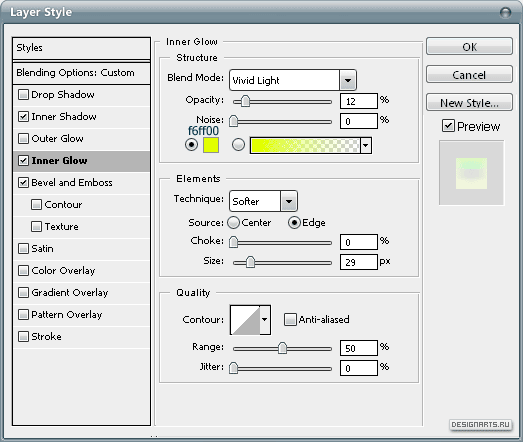The image size is (523, 442).
Task: Enable the Satin checkbox
Action: click(x=23, y=249)
